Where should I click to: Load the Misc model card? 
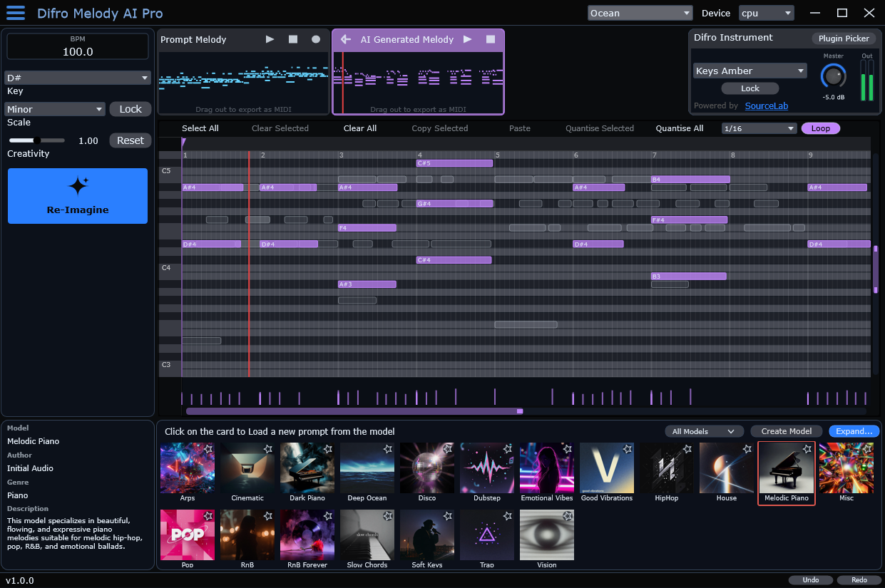tap(846, 473)
